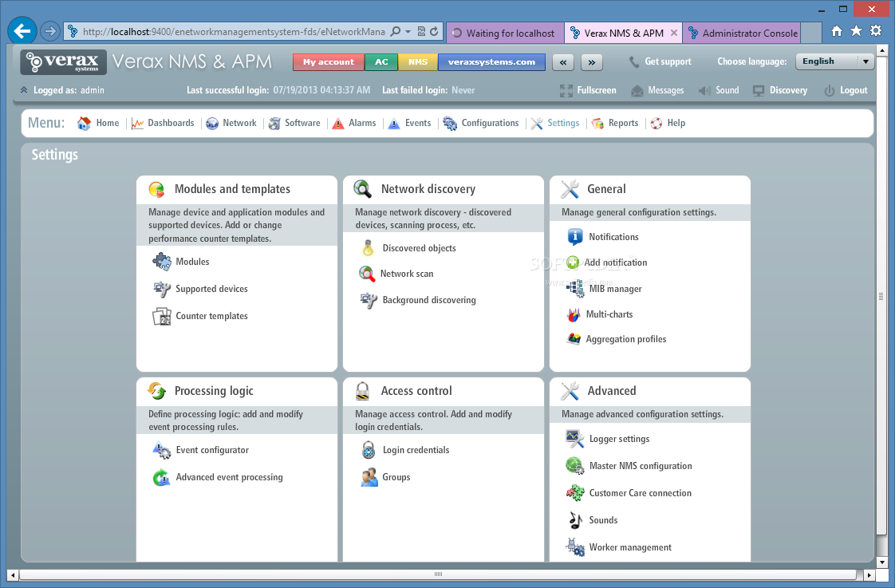The height and width of the screenshot is (588, 895).
Task: Open the Network scan link
Action: click(406, 274)
